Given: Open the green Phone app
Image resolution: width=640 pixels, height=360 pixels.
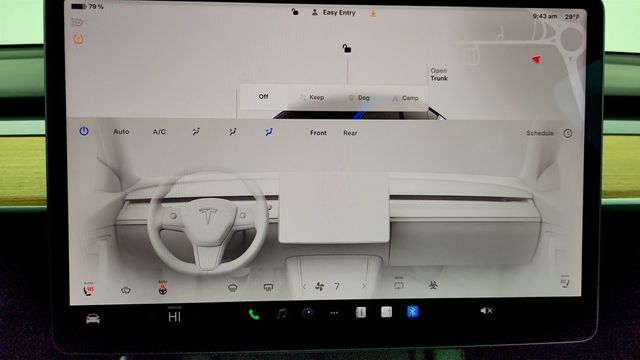Looking at the screenshot, I should pos(253,314).
